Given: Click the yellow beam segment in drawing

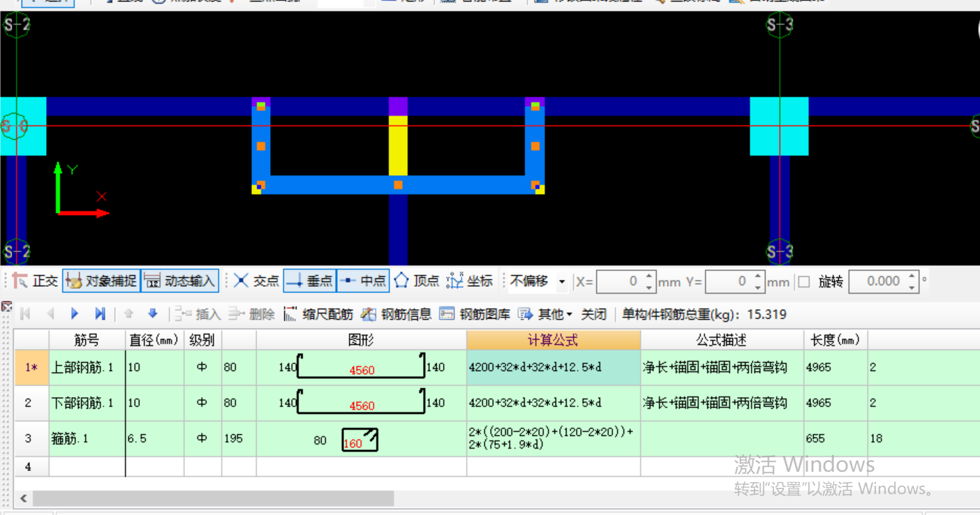Looking at the screenshot, I should tap(398, 146).
